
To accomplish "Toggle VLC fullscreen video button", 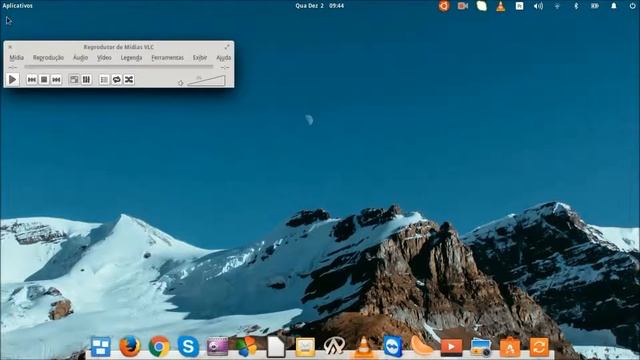I will [74, 80].
